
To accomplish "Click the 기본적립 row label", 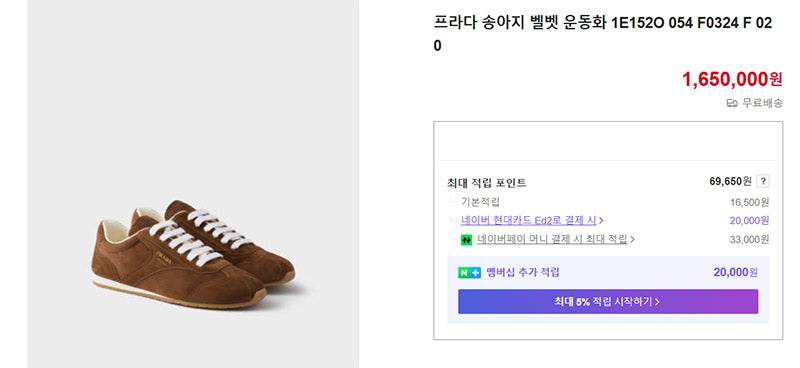I will point(480,202).
